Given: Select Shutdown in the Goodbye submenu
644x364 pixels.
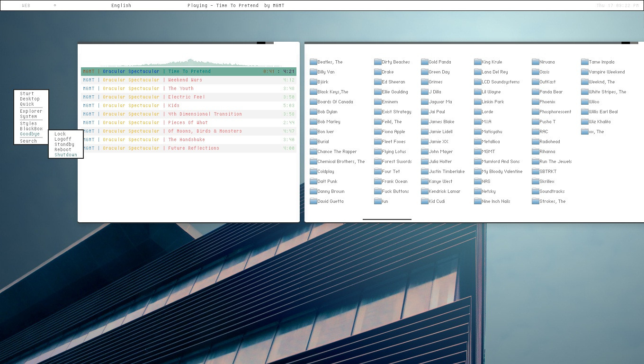Looking at the screenshot, I should coord(66,155).
